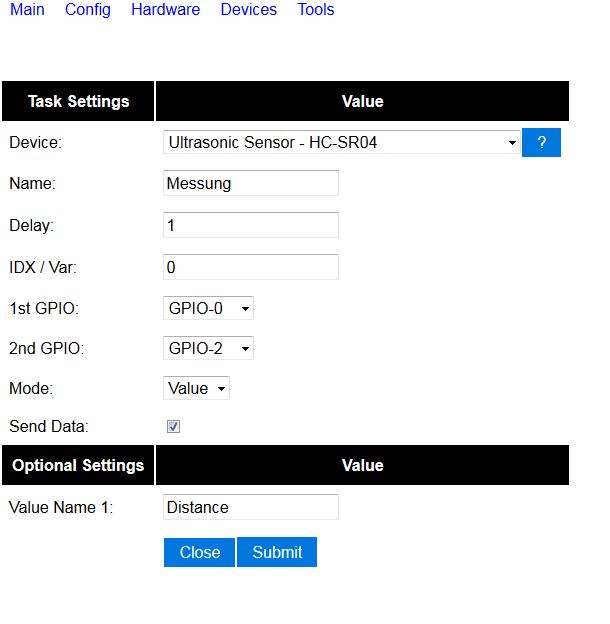
Task: Click the 1st GPIO: label
Action: pyautogui.click(x=44, y=308)
